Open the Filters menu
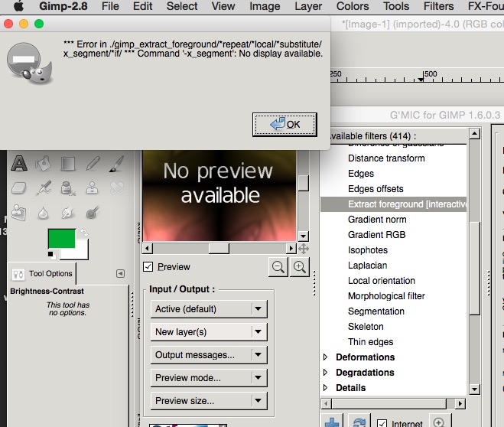 (x=438, y=6)
